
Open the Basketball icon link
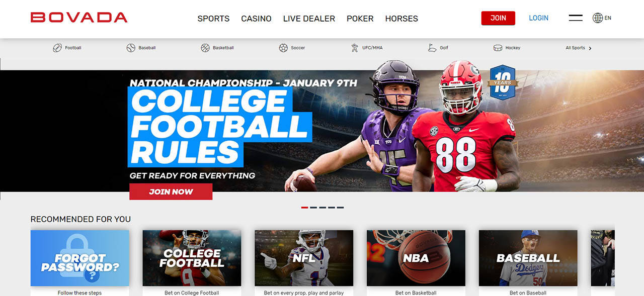click(205, 48)
